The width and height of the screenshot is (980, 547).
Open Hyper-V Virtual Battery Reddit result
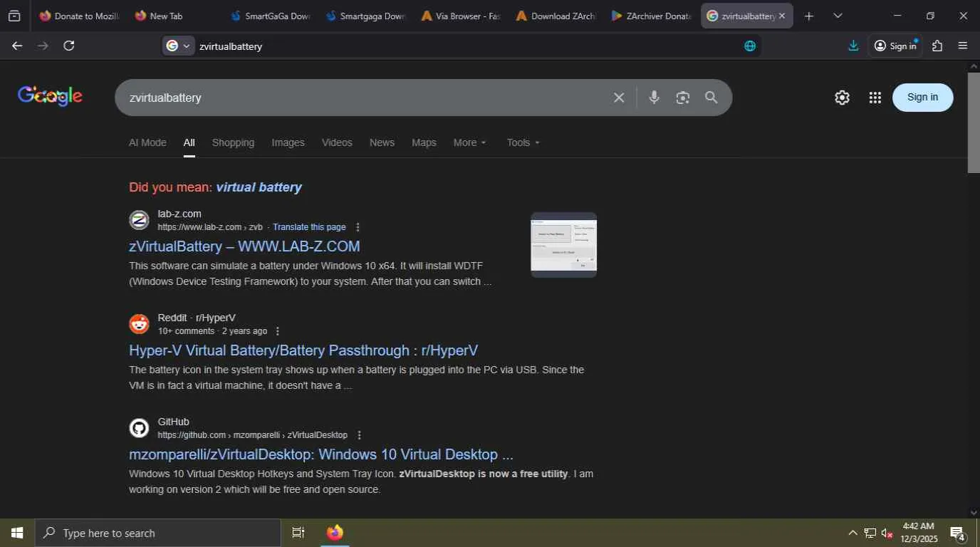coord(303,350)
